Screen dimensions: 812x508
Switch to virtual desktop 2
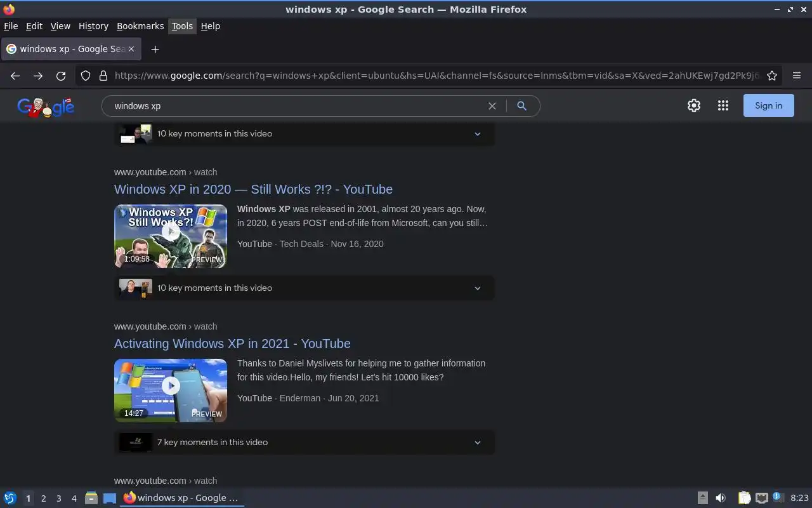tap(43, 498)
